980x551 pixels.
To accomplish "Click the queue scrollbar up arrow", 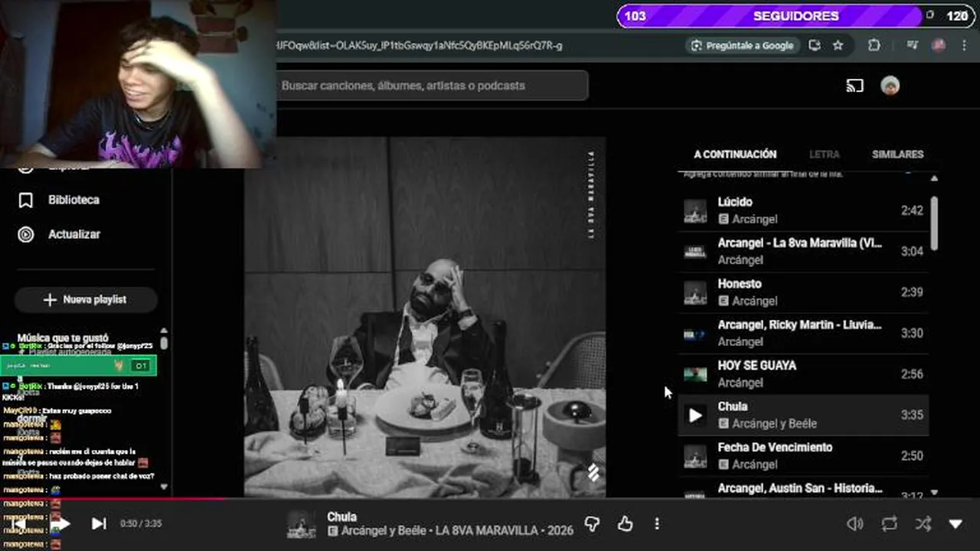I will [x=934, y=178].
